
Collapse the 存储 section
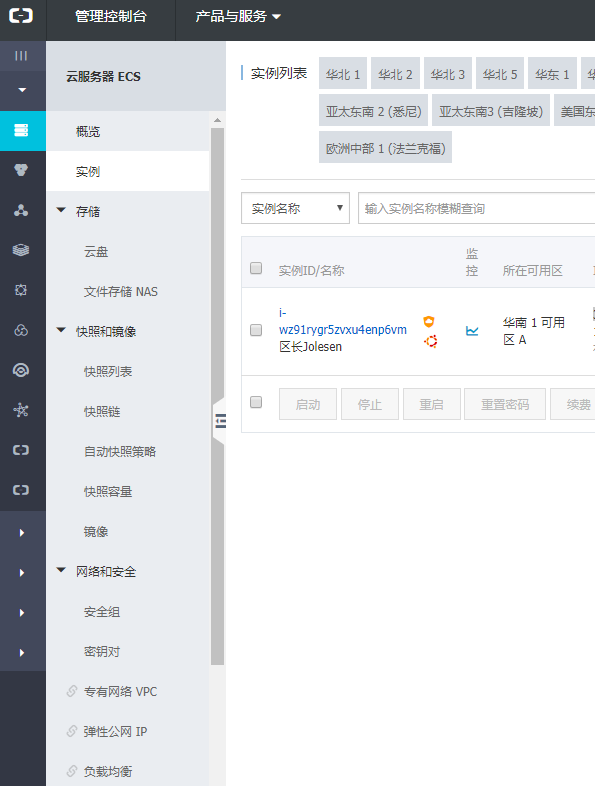[x=61, y=211]
